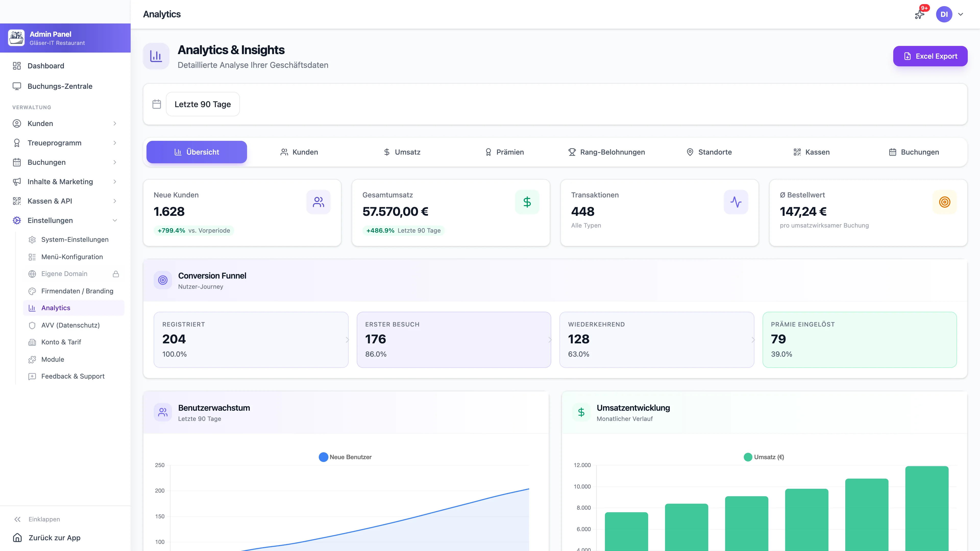Open Konto & Tarif settings page
Viewport: 980px width, 551px height.
(74, 342)
